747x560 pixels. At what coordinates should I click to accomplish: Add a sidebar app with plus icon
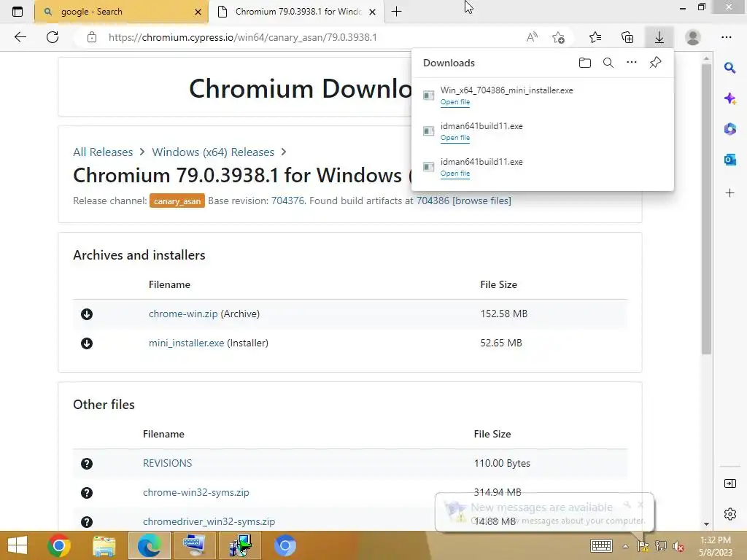729,192
